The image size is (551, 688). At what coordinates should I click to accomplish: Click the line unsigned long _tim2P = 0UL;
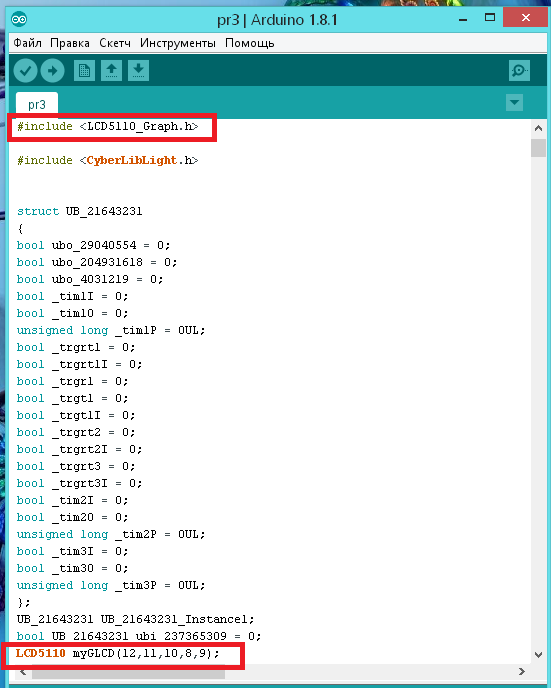(x=111, y=534)
